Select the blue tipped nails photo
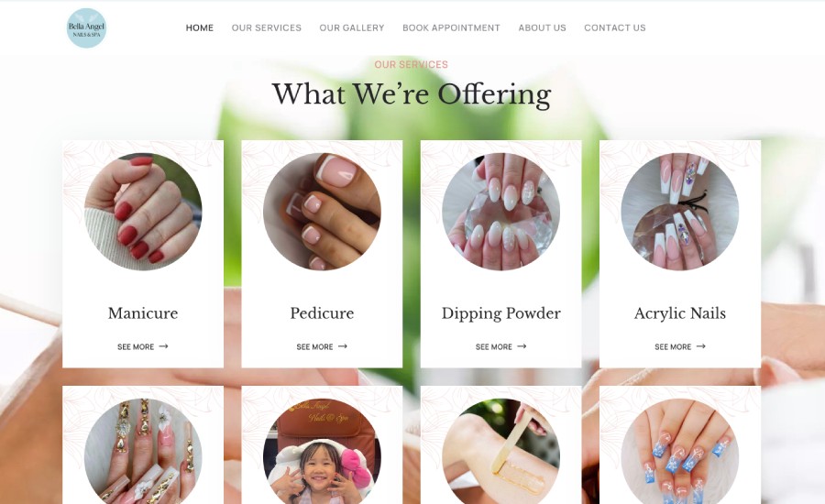 (680, 452)
